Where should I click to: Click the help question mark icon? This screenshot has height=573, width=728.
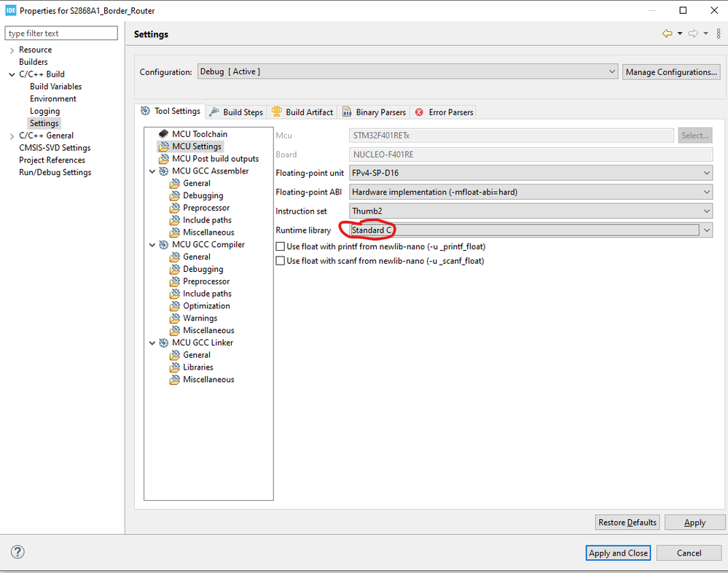click(17, 552)
